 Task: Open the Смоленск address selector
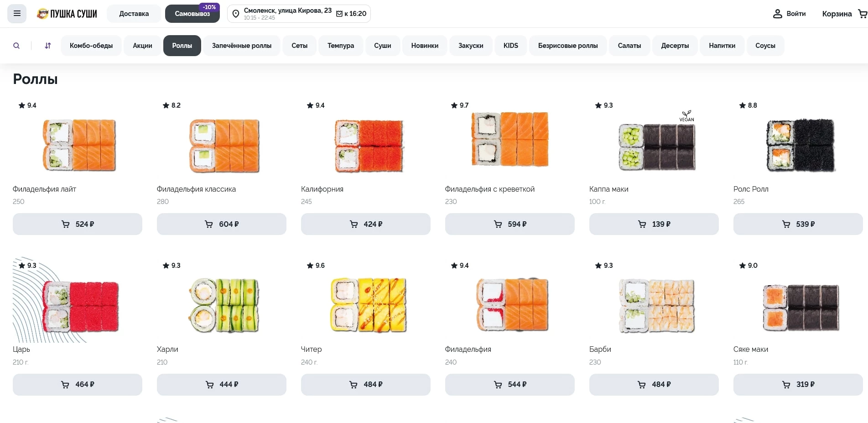[x=287, y=11]
